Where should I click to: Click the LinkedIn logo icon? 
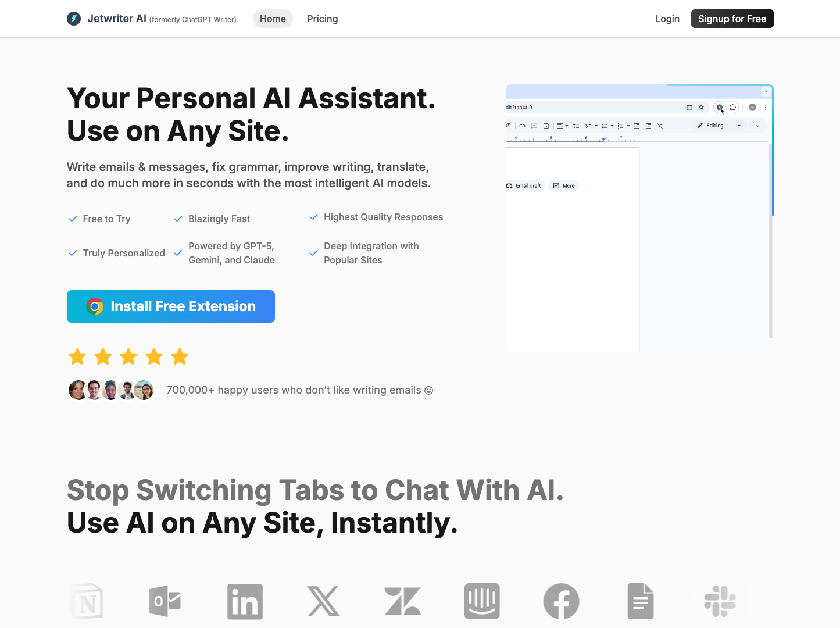[245, 601]
